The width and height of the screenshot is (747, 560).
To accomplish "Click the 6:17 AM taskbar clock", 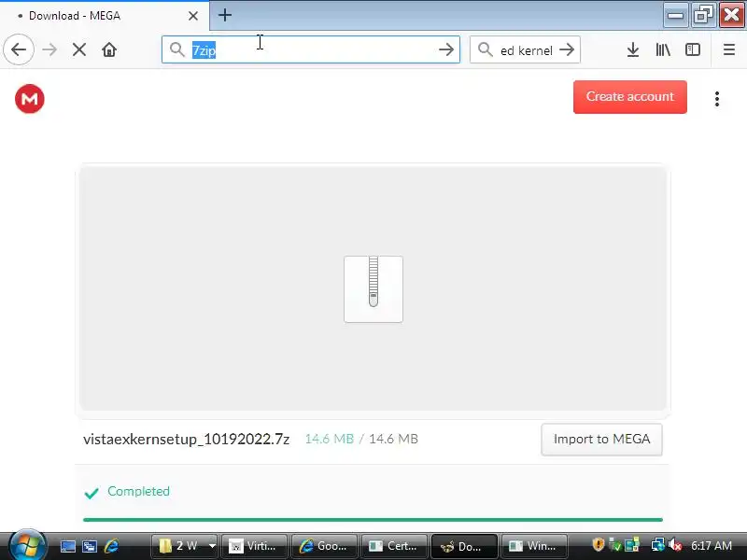I will point(712,546).
